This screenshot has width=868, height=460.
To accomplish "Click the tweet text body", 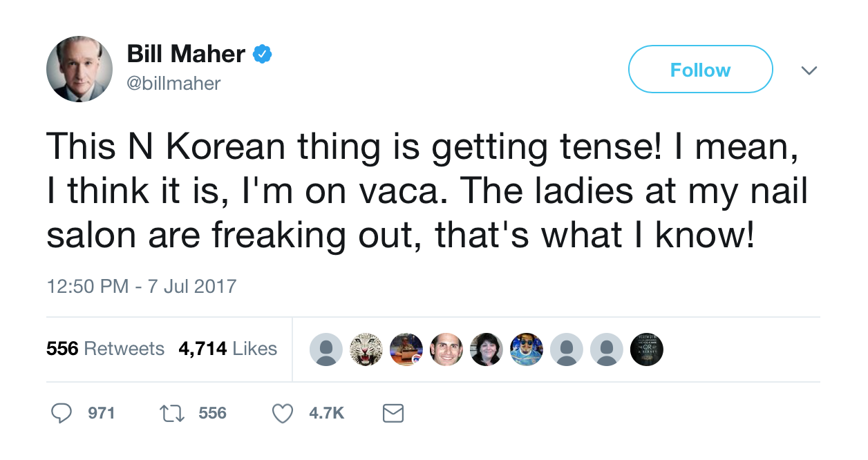I will click(426, 193).
